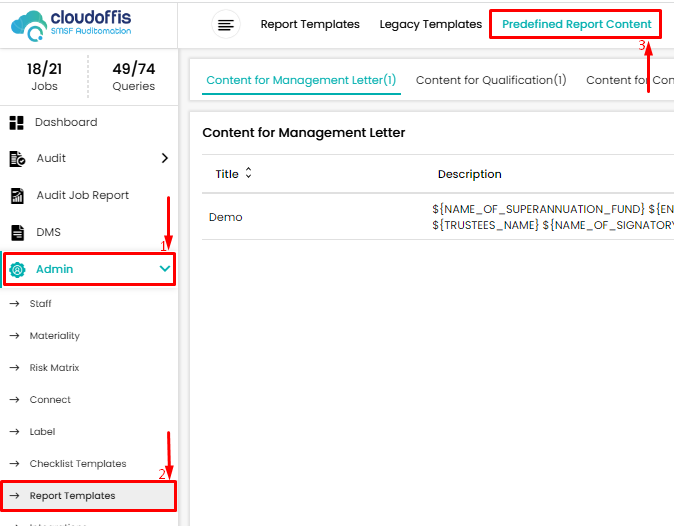Select the Predefined Report Content tab
674x526 pixels.
577,24
